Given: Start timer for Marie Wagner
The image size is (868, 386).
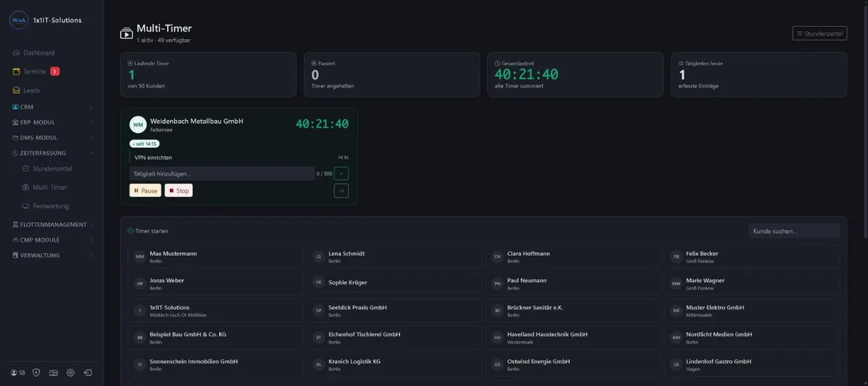Looking at the screenshot, I should pos(752,283).
